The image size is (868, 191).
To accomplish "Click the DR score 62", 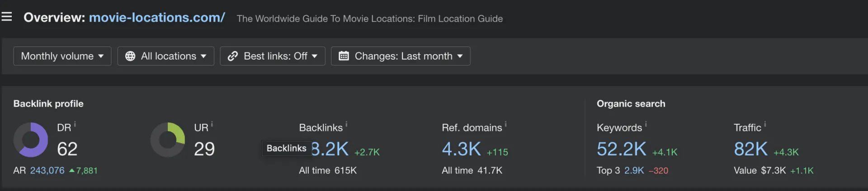I will (67, 149).
